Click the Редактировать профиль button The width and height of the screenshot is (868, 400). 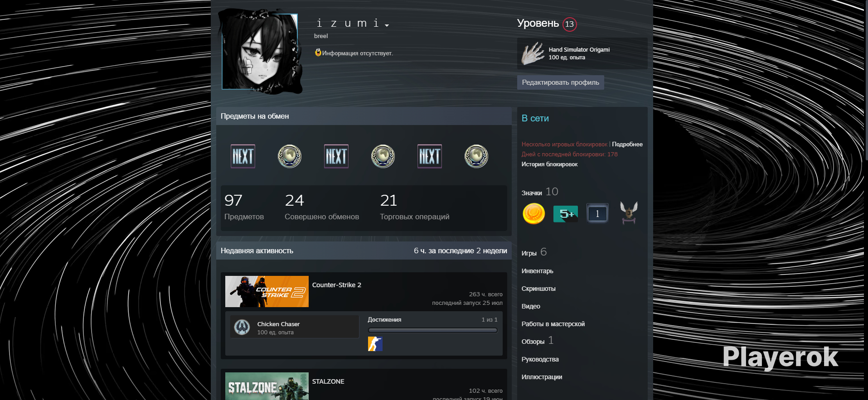[560, 82]
